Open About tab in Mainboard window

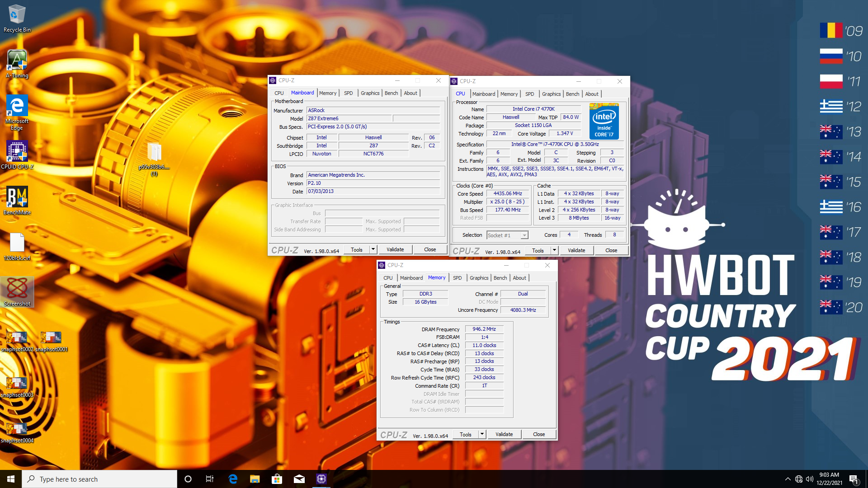coord(410,93)
